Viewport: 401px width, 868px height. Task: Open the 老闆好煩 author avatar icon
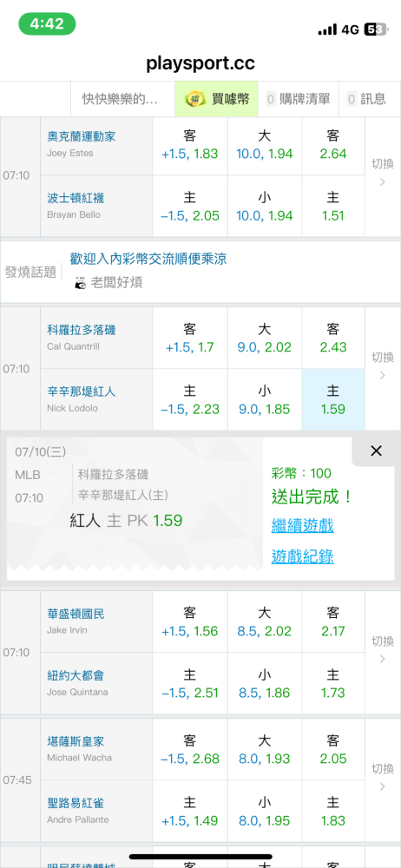click(x=81, y=283)
